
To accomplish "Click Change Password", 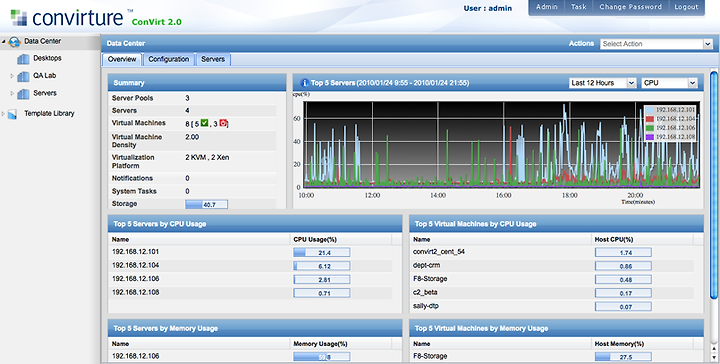I will click(x=630, y=7).
